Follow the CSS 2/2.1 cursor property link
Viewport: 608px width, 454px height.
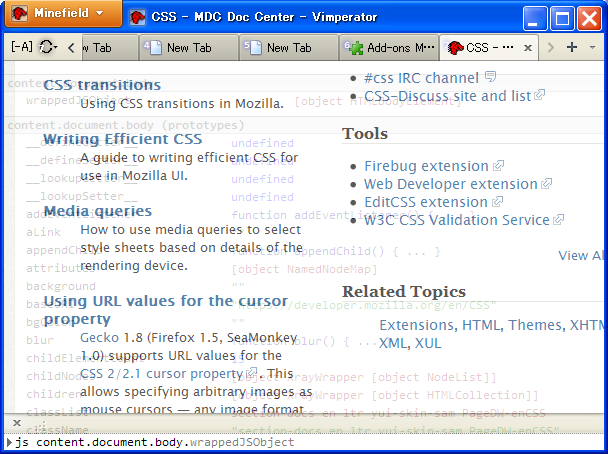161,373
